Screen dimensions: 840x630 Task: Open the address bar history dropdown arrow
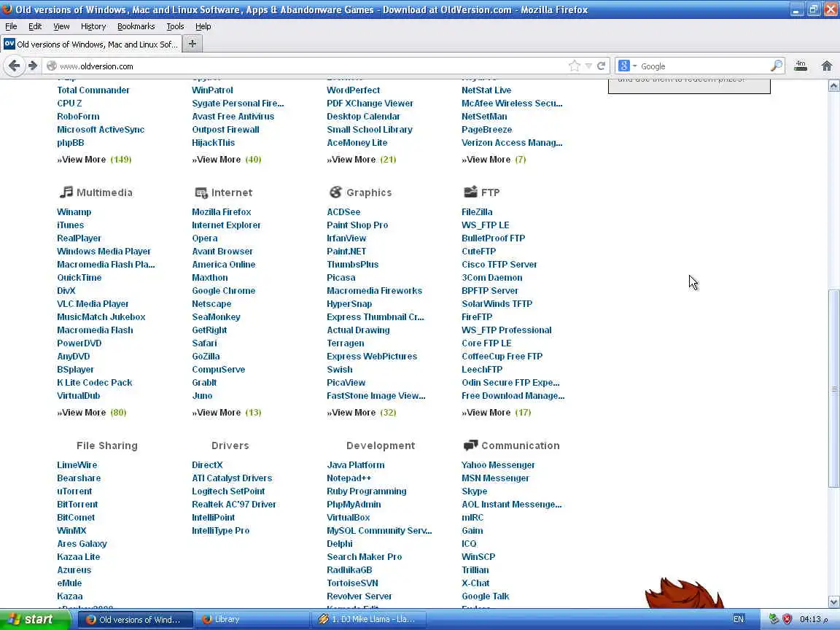click(588, 66)
